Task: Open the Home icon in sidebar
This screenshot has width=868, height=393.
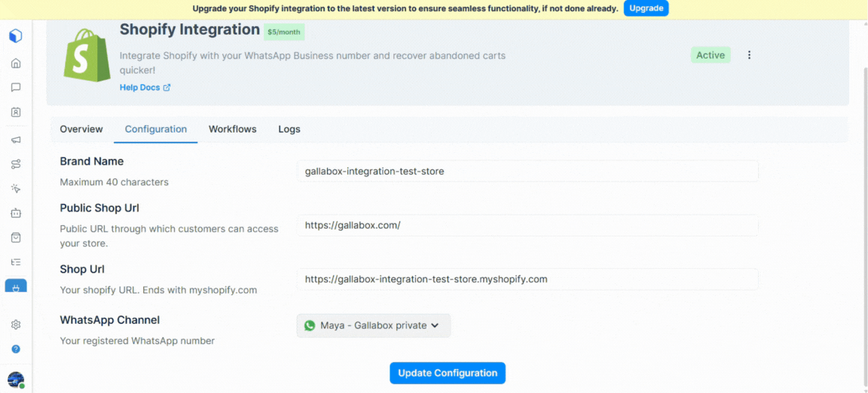Action: coord(16,63)
